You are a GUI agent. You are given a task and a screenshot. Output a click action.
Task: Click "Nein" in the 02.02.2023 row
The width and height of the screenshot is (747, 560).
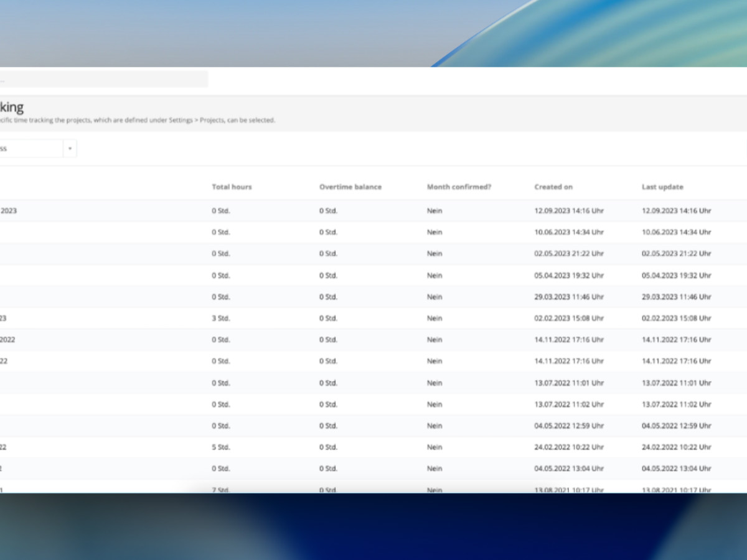coord(435,318)
